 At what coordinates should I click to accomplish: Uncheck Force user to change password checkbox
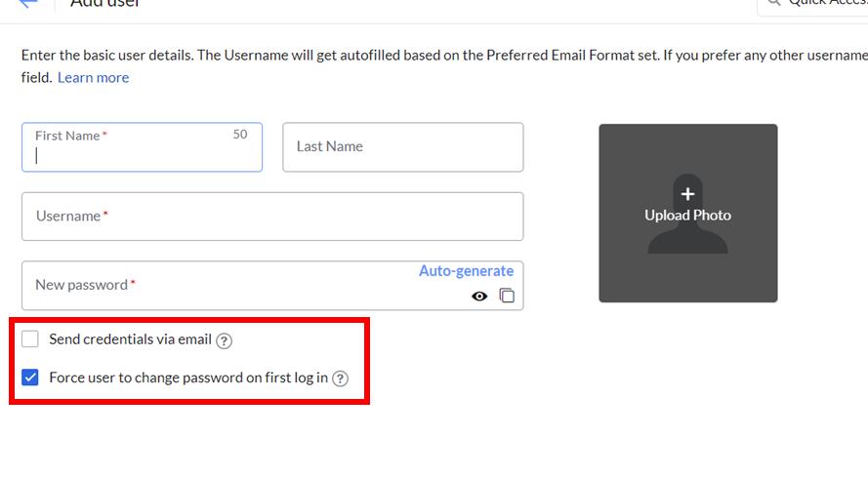[30, 378]
